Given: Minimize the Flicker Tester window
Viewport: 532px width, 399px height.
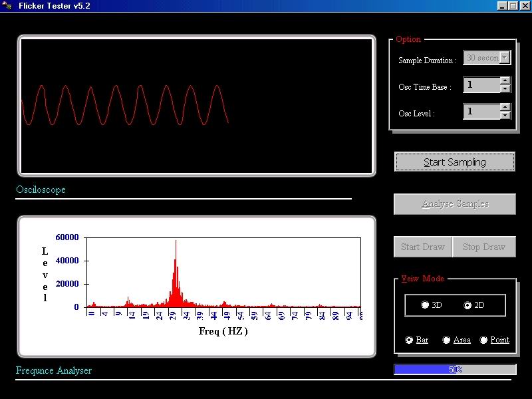Looking at the screenshot, I should pyautogui.click(x=503, y=6).
